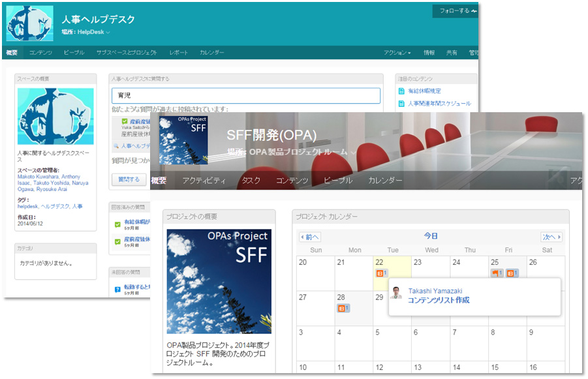The height and width of the screenshot is (379, 588).
Task: Open the アクション dropdown menu
Action: click(397, 53)
